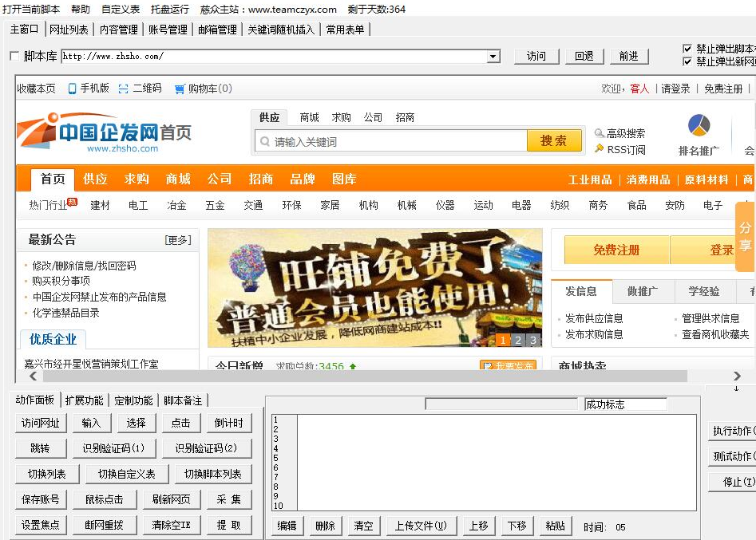
Task: Click the 执行动作 button
Action: coord(732,431)
